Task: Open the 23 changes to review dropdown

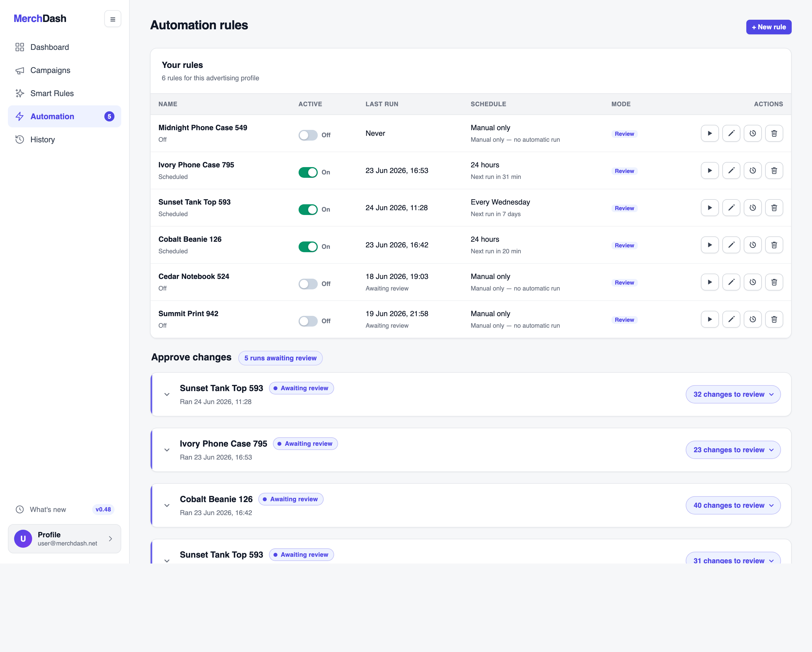Action: coord(733,450)
